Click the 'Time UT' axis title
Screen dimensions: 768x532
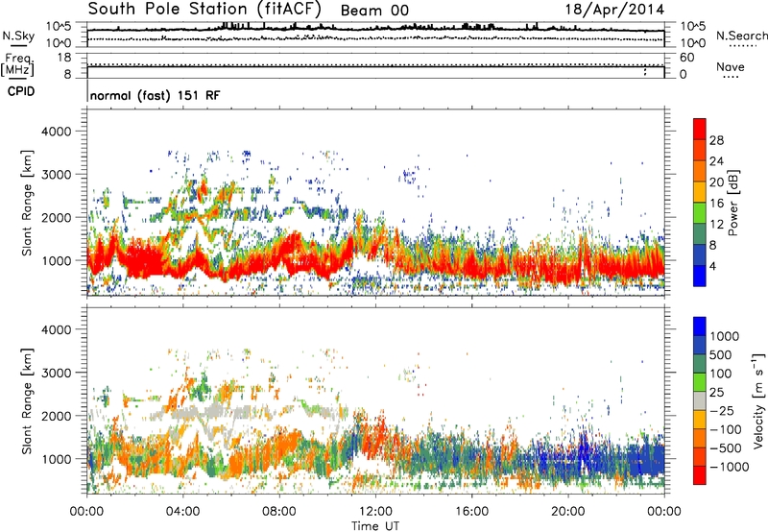tap(375, 525)
